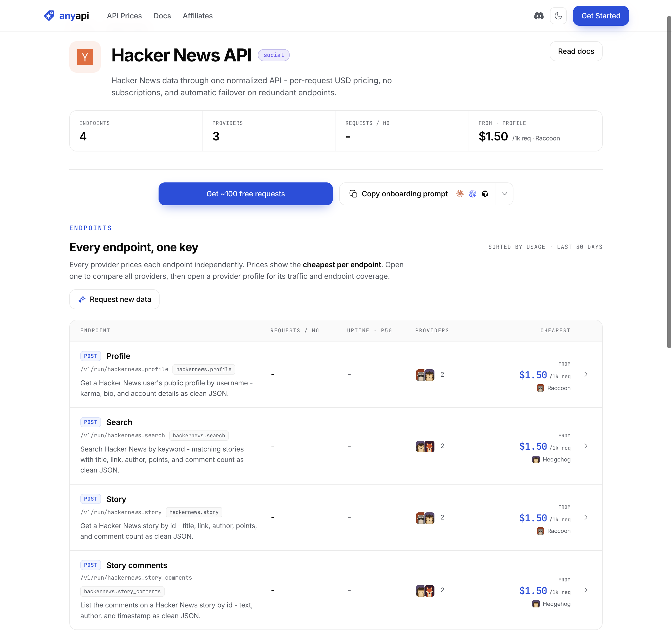Expand the onboarding prompt dropdown arrow
This screenshot has height=630, width=672.
pos(504,194)
